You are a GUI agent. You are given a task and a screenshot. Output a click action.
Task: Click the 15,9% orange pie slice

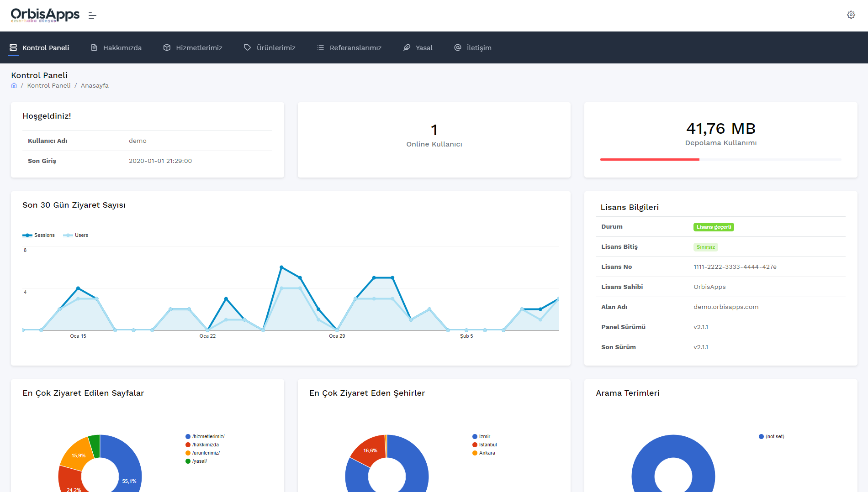pos(79,455)
